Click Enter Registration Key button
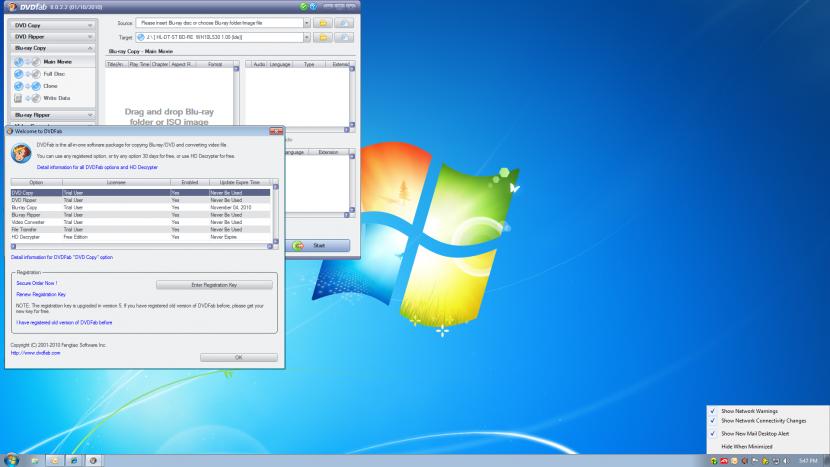The image size is (830, 467). point(214,285)
